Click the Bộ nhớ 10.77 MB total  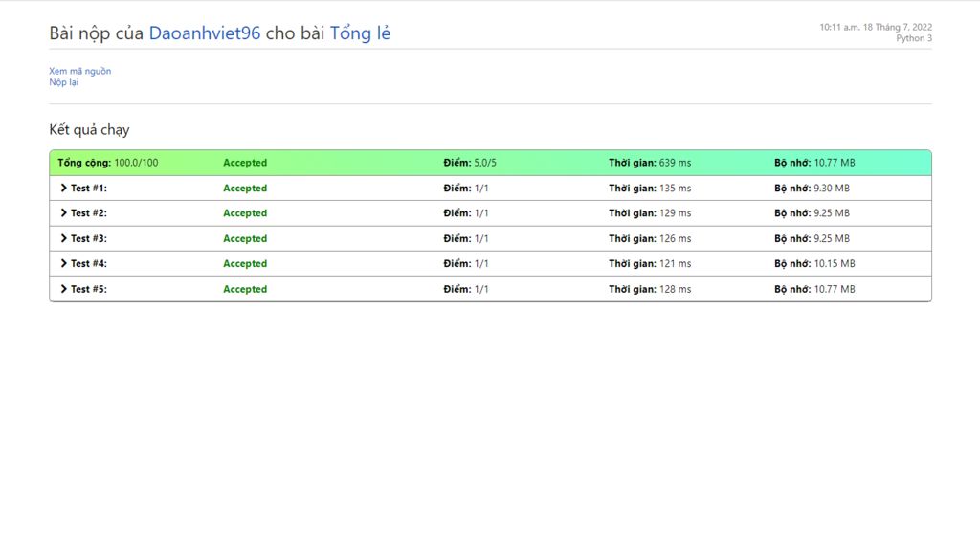[814, 163]
